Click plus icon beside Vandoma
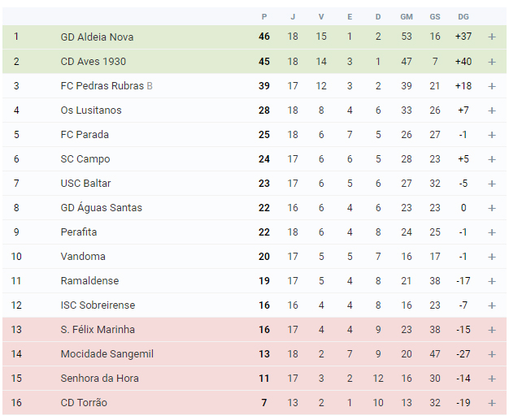 click(x=491, y=257)
